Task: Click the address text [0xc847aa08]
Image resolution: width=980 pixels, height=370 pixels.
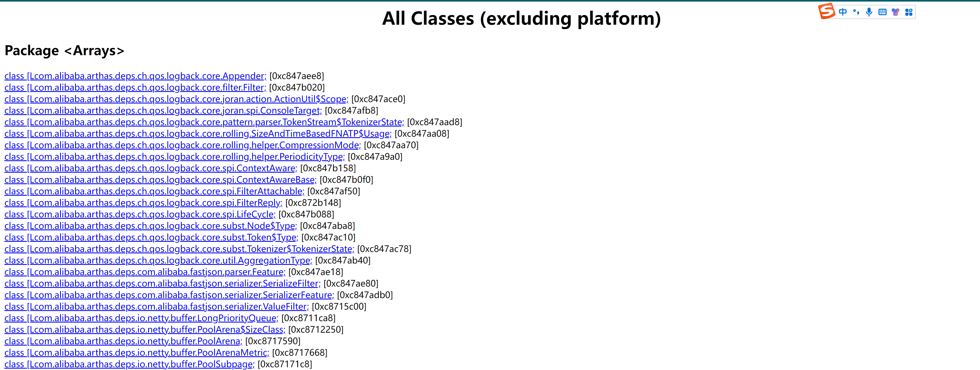Action: tap(422, 134)
